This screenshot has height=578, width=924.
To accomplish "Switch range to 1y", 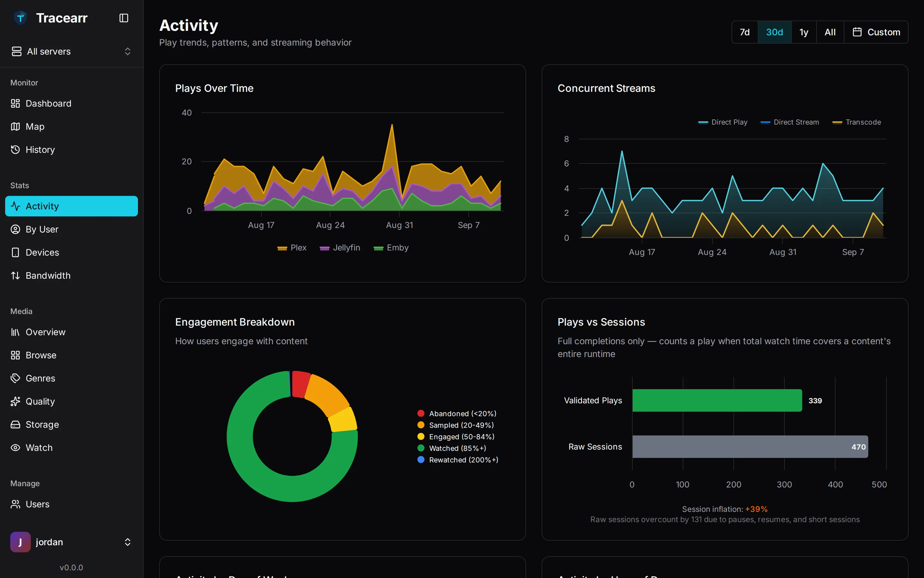I will point(804,32).
